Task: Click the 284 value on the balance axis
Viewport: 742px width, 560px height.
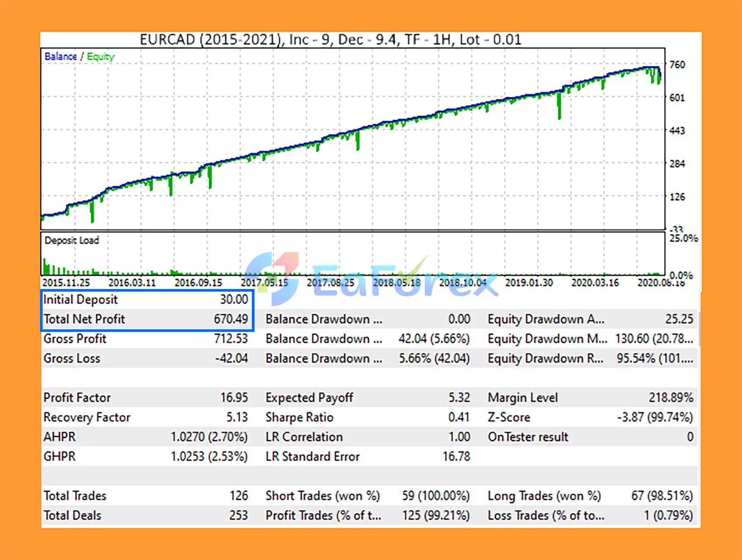Action: tap(677, 164)
